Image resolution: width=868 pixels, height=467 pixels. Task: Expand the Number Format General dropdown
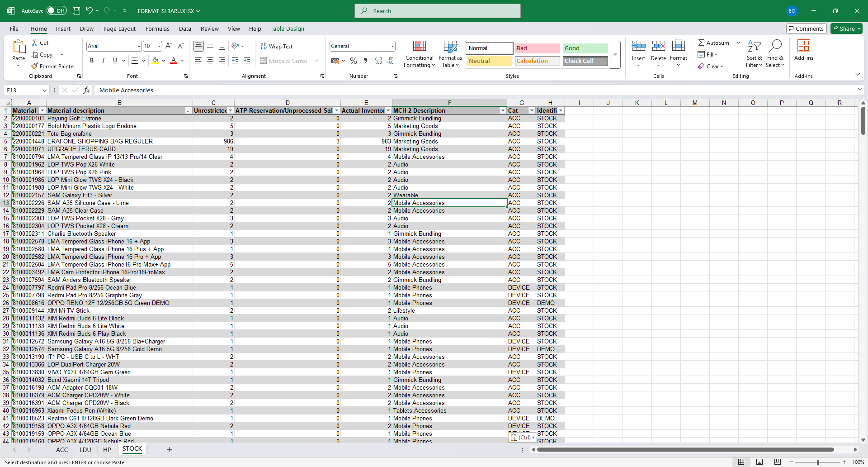(392, 46)
